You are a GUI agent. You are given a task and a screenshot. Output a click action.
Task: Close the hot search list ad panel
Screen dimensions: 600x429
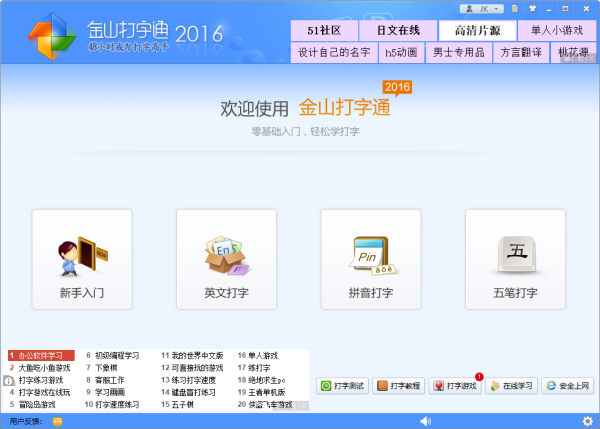click(x=304, y=406)
